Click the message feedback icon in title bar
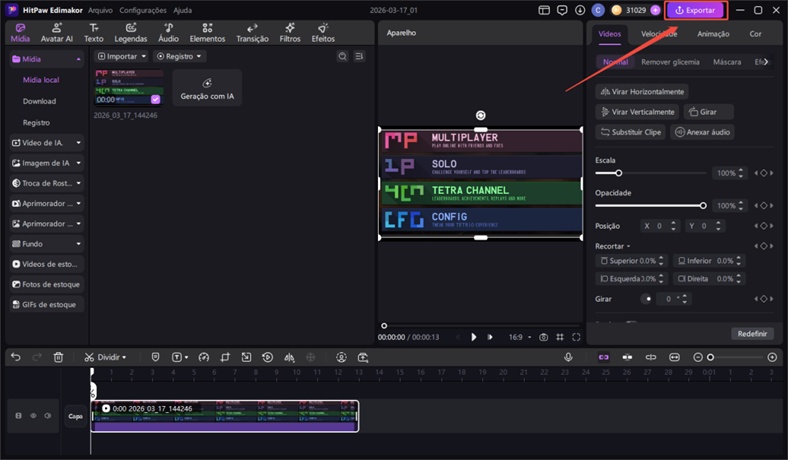 562,10
